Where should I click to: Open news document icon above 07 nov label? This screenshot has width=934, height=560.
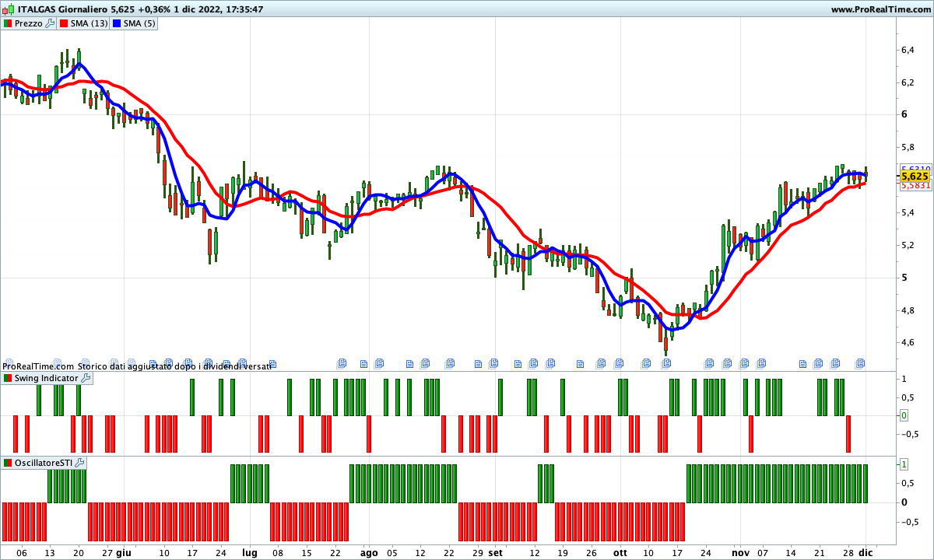pos(761,362)
